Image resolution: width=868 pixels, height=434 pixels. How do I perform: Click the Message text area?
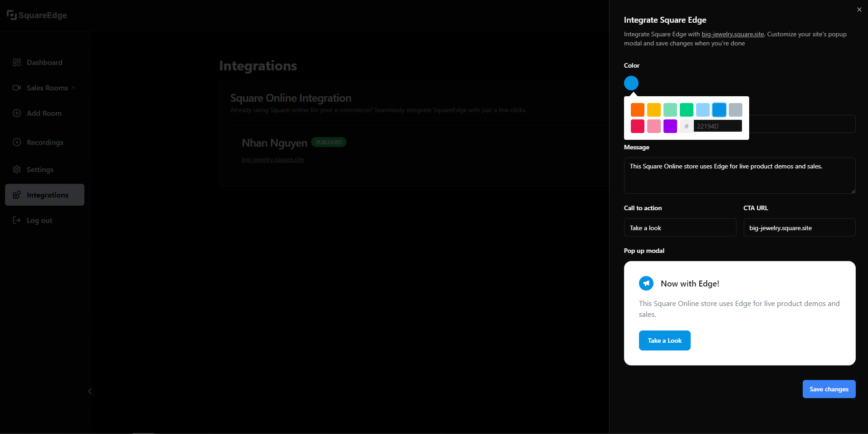coord(740,176)
